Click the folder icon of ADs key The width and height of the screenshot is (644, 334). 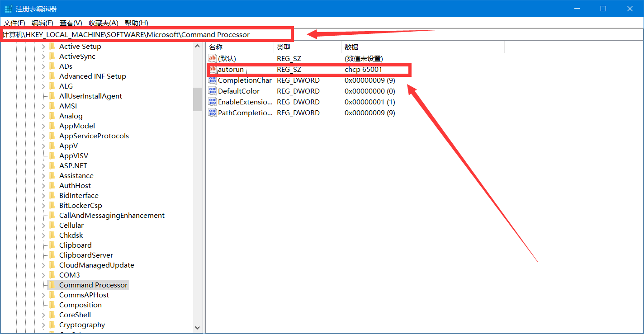tap(52, 66)
